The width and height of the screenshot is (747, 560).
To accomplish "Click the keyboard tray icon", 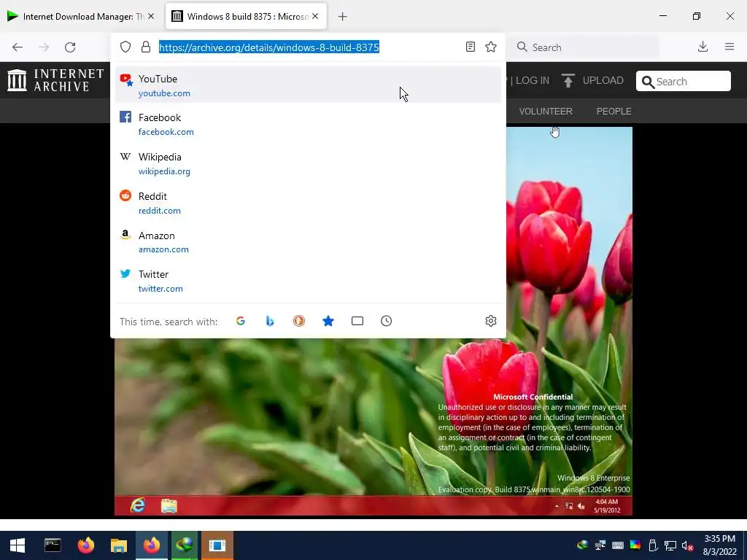I will (617, 545).
